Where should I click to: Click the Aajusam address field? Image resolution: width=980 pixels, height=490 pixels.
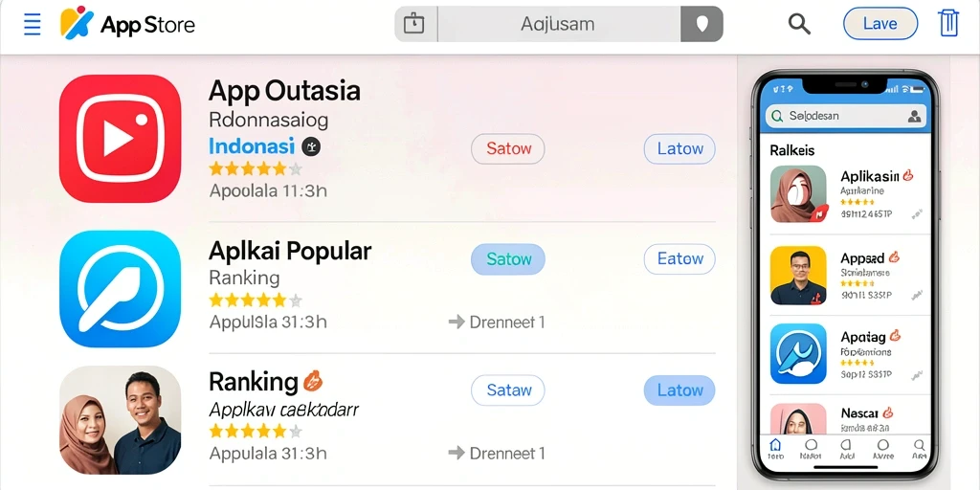click(x=559, y=24)
